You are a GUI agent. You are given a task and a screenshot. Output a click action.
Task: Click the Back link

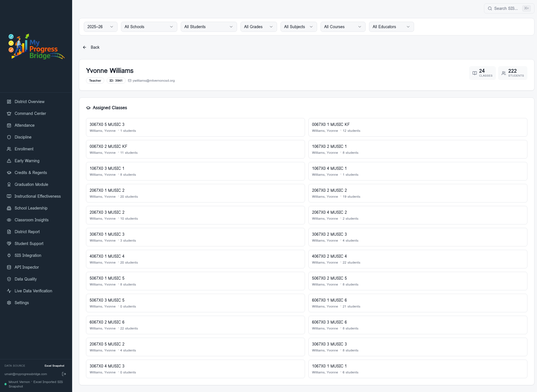[91, 47]
